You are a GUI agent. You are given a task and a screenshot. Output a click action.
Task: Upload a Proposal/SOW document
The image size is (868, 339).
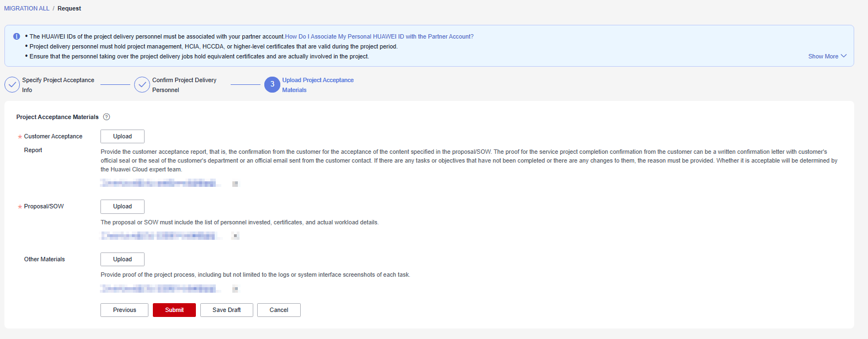(123, 207)
